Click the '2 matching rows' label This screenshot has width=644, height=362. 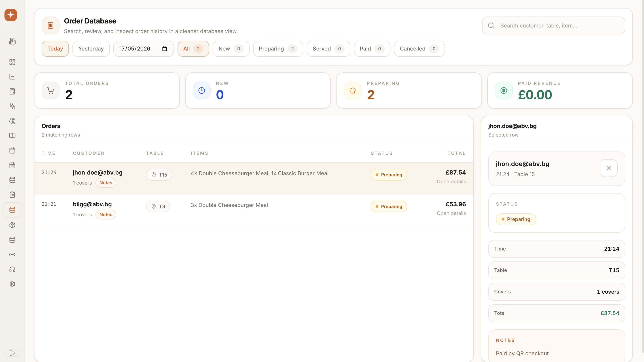click(x=61, y=135)
